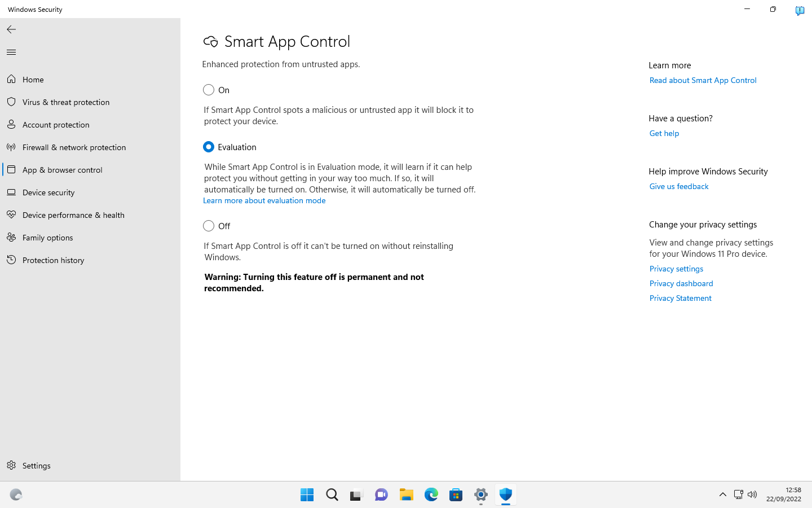Click the 'Warning: Turning this feature off' text
Viewport: 812px width, 508px height.
[314, 283]
